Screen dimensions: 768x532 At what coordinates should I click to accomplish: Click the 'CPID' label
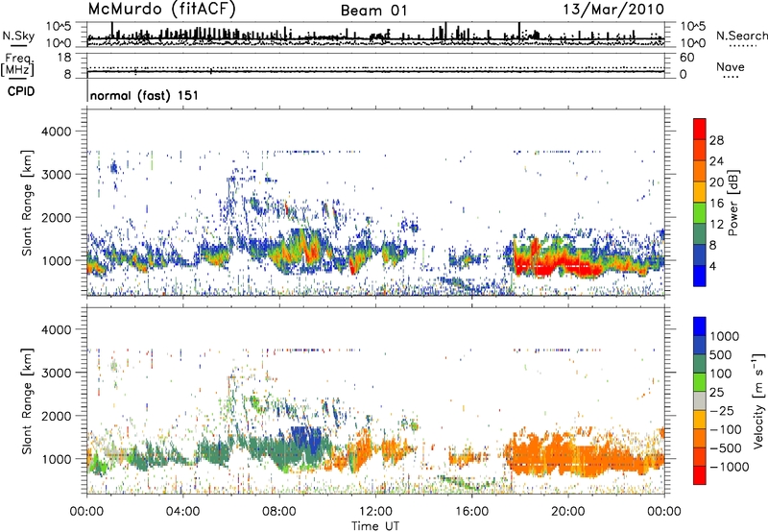(x=21, y=91)
